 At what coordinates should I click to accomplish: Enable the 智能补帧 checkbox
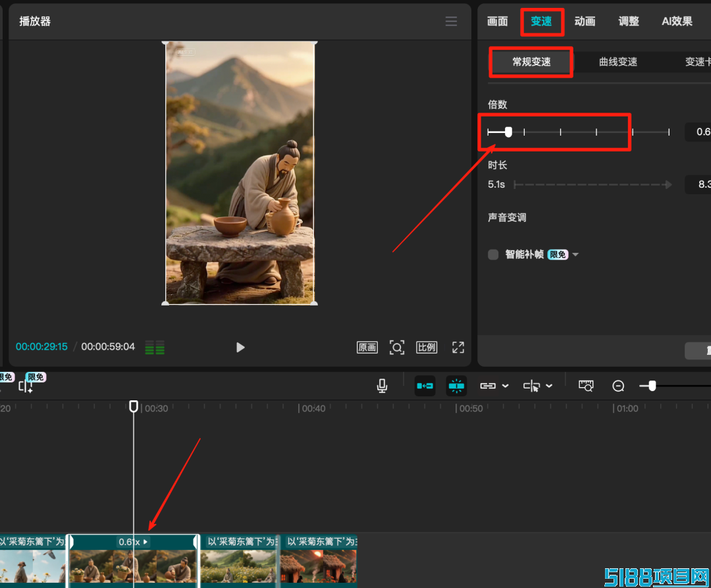coord(493,255)
